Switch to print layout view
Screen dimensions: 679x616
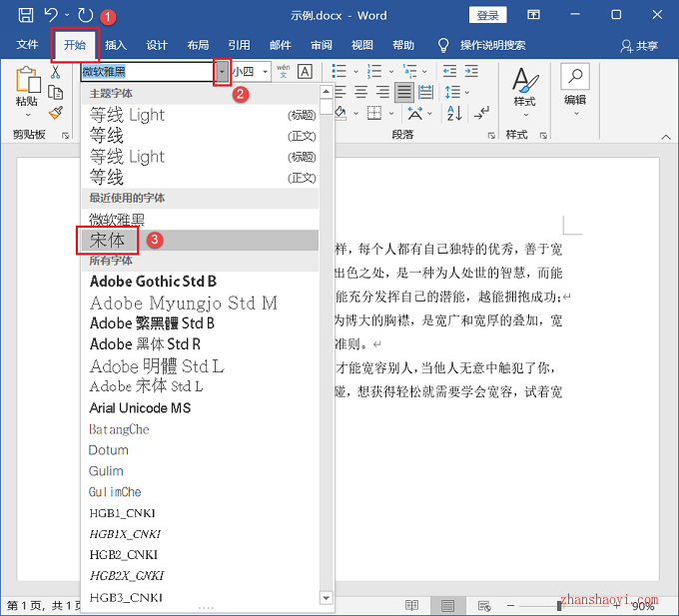[447, 605]
